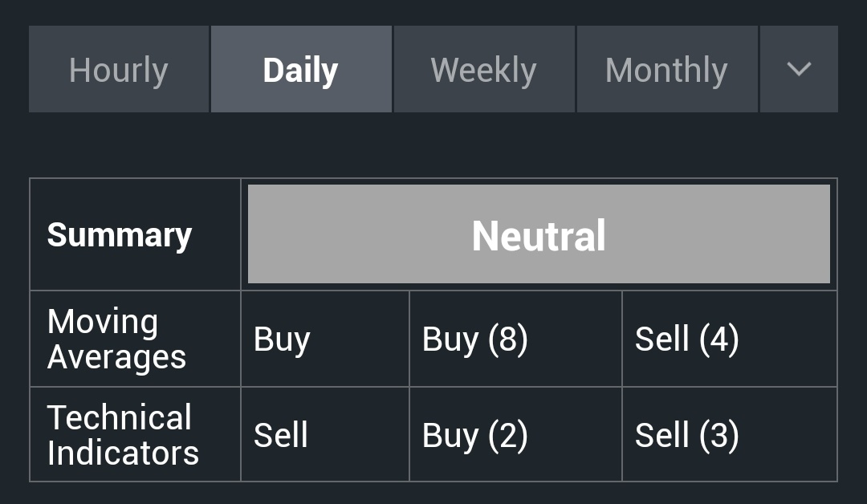Click the Sell (4) cell

coord(729,339)
